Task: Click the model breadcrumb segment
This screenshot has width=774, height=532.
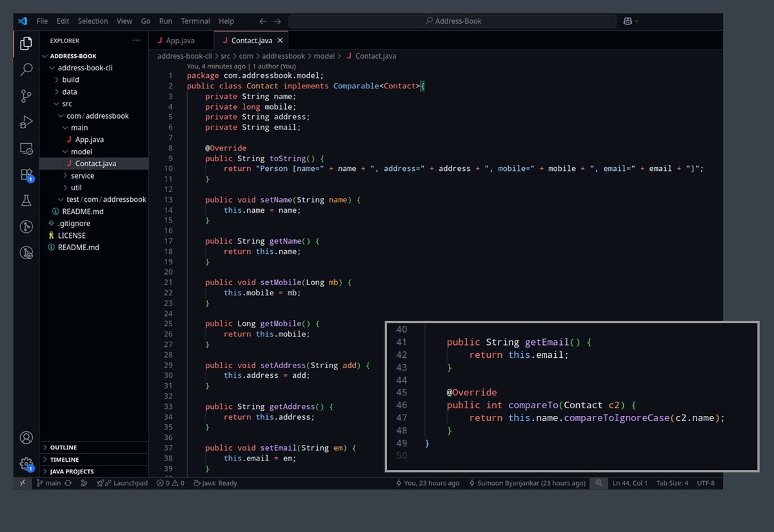Action: (324, 56)
